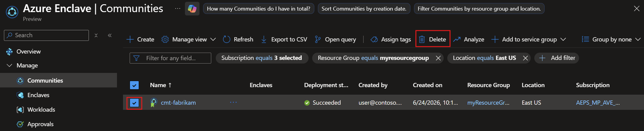Open the myResourceGr... resource group link
Screen dimensions: 644x131
click(488, 103)
